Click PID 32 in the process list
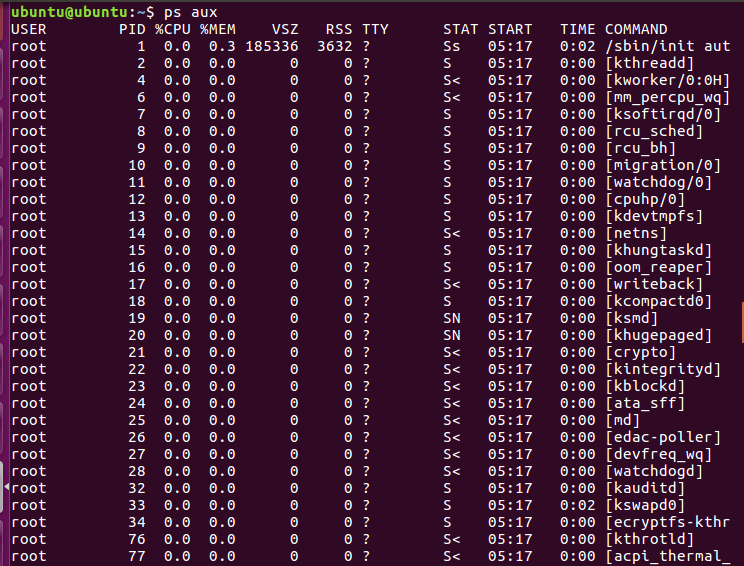 (x=137, y=488)
